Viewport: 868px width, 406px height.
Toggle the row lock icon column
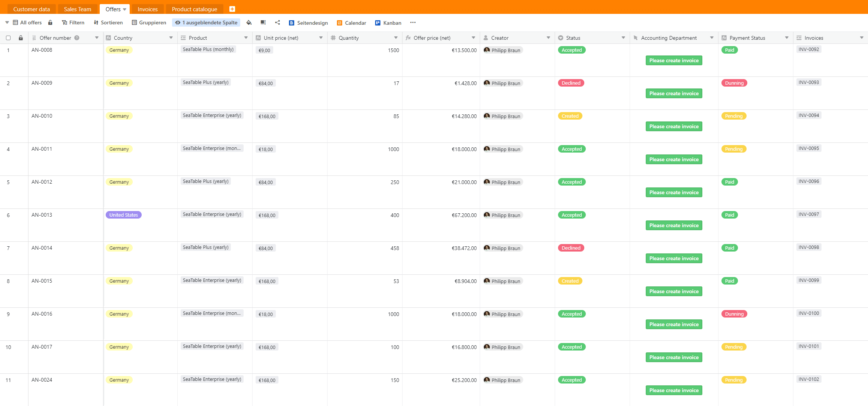coord(21,37)
